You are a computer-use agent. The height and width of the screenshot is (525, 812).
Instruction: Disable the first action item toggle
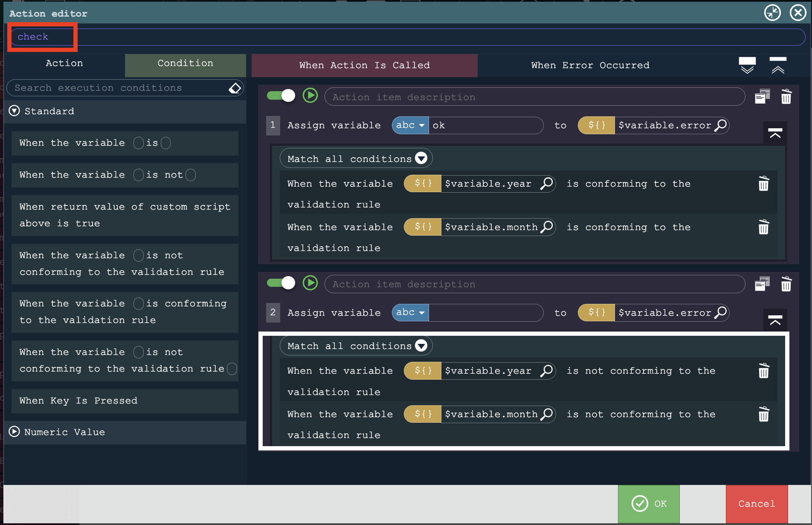click(281, 95)
